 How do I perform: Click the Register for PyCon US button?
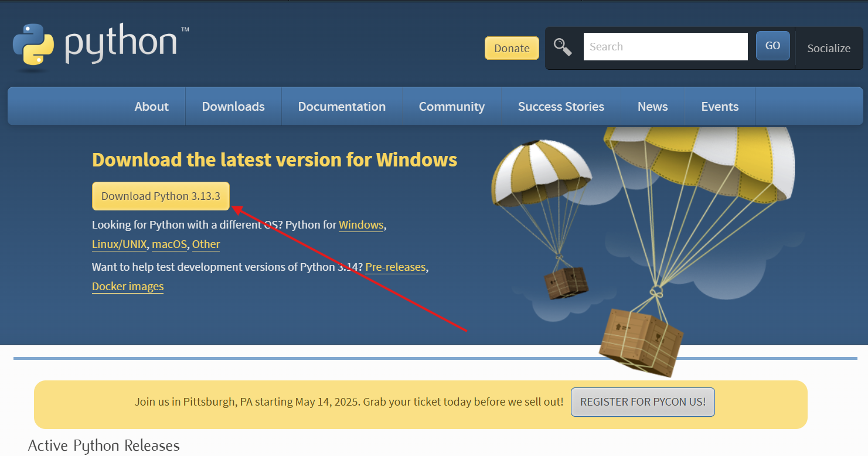643,402
